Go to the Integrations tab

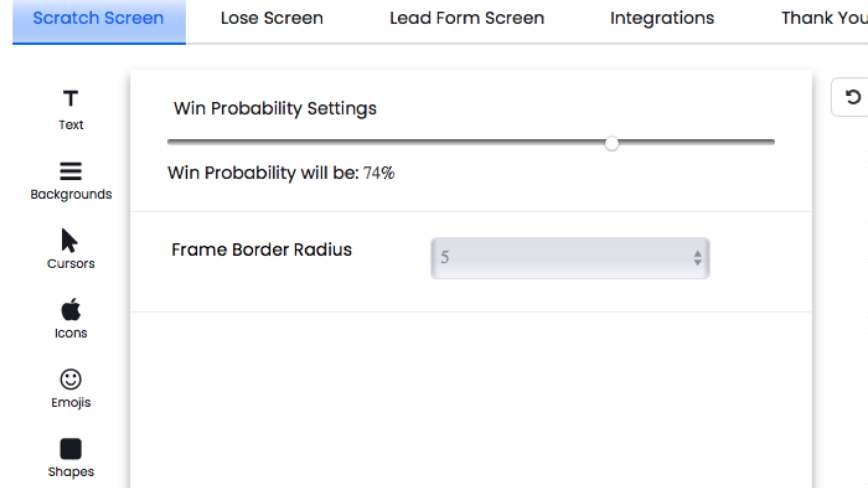662,18
